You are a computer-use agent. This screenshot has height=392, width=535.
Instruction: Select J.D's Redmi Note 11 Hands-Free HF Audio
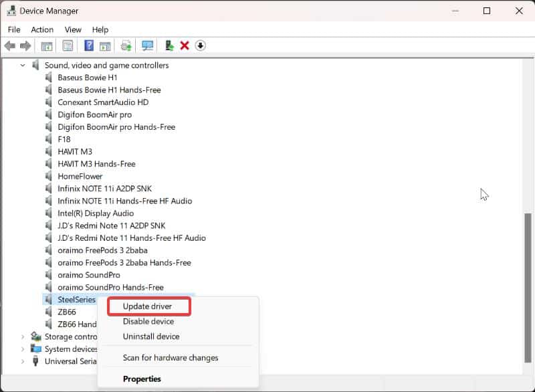pos(131,237)
